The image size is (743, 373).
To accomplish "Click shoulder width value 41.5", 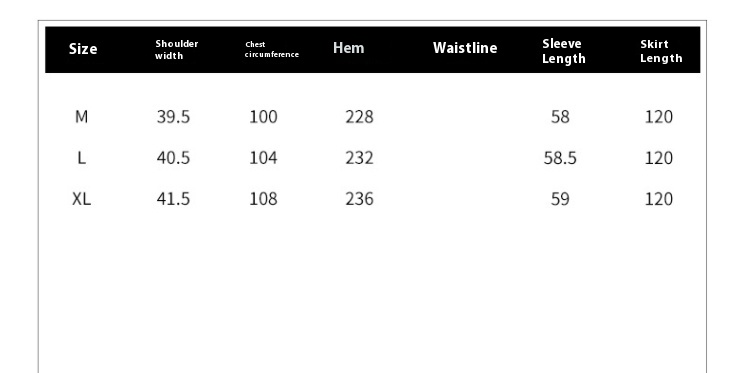I will click(173, 199).
